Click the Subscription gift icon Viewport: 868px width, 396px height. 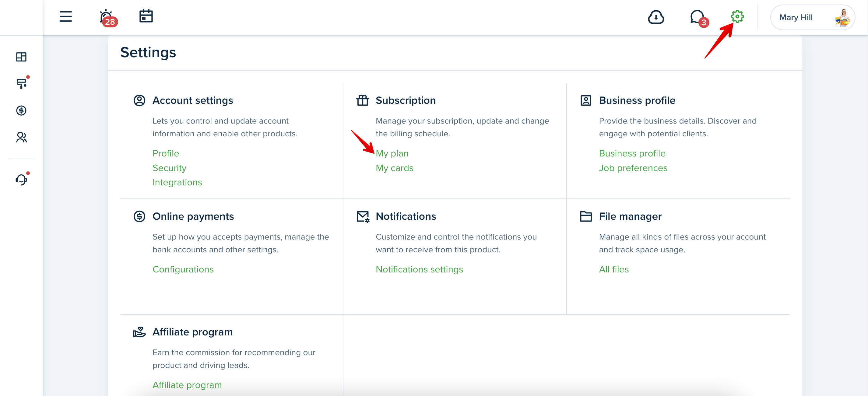click(x=363, y=100)
